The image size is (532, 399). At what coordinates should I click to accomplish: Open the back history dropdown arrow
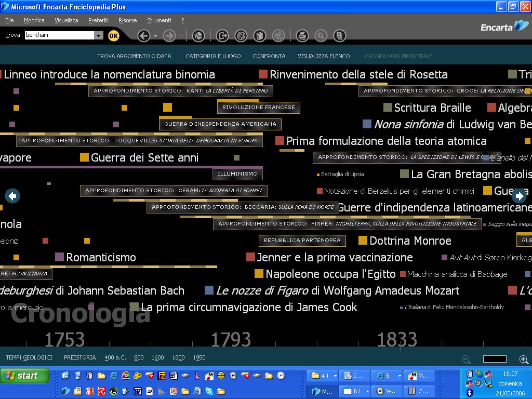pyautogui.click(x=155, y=36)
